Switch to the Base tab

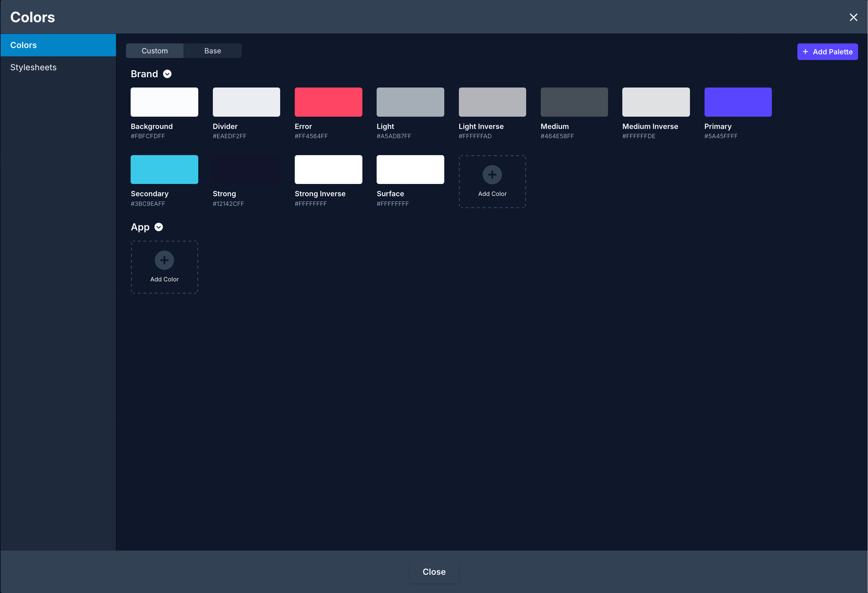213,51
